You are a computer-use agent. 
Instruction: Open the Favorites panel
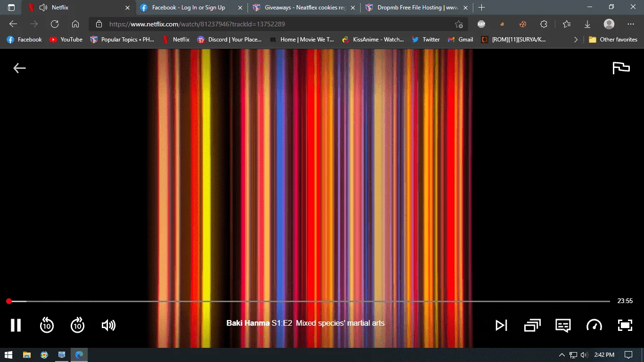[x=567, y=24]
